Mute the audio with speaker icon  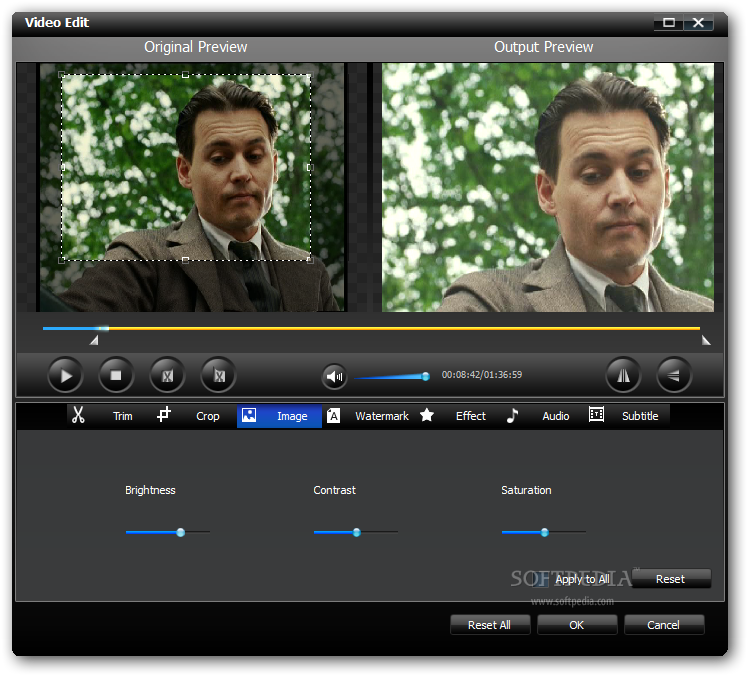(334, 376)
